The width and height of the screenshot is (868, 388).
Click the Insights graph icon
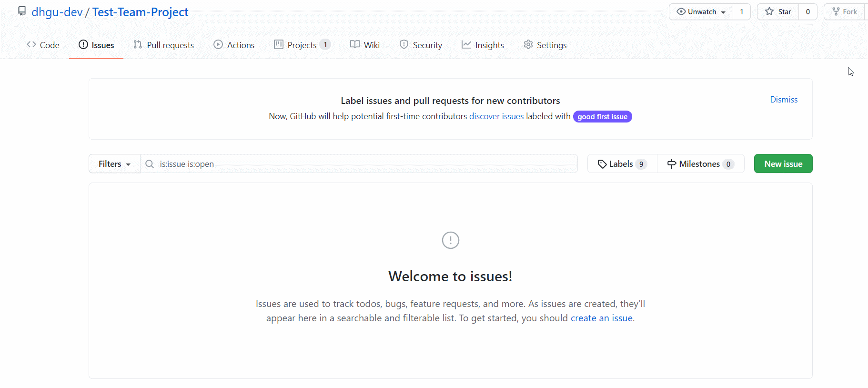pos(466,44)
